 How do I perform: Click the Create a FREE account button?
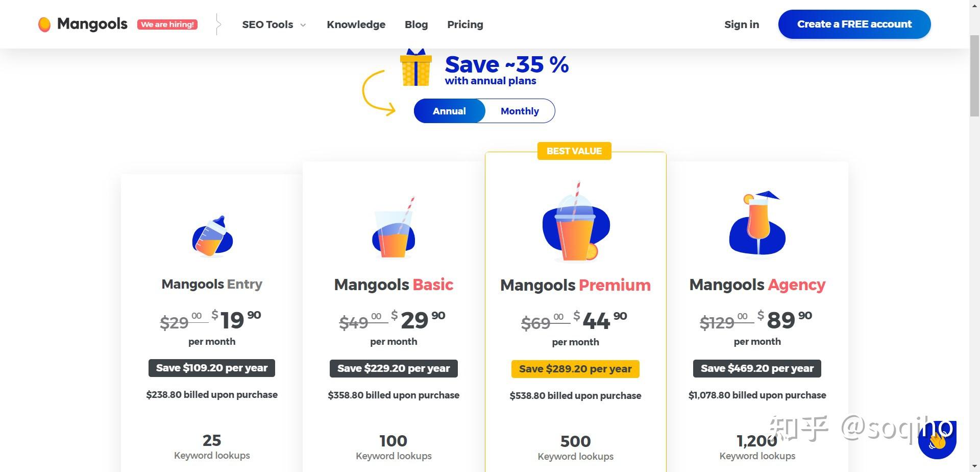[854, 23]
